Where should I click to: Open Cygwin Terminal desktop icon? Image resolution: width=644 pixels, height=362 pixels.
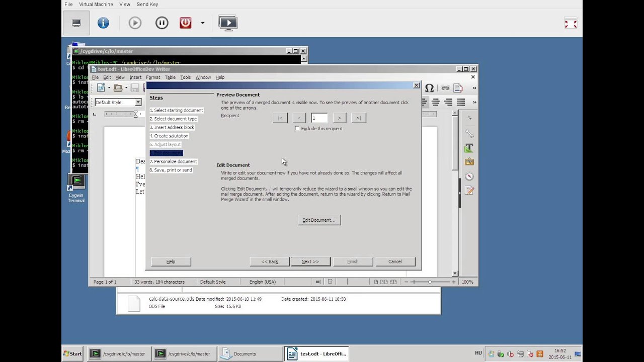point(76,189)
